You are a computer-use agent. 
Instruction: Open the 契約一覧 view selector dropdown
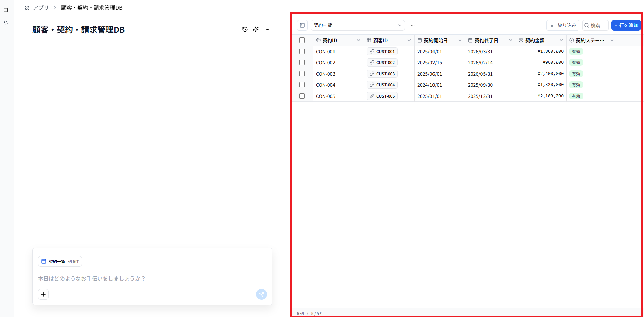pyautogui.click(x=357, y=25)
